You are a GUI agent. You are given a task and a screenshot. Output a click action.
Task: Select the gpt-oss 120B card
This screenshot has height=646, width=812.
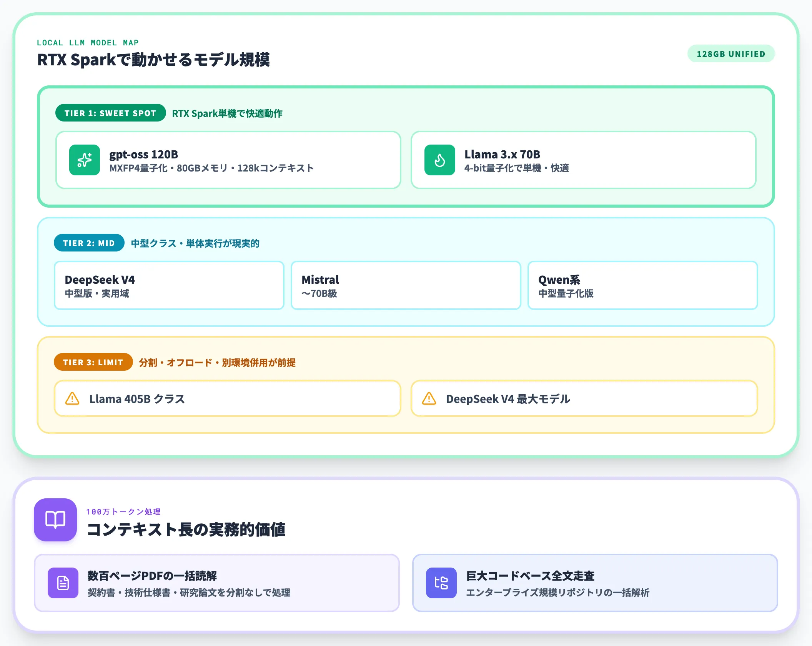tap(228, 160)
